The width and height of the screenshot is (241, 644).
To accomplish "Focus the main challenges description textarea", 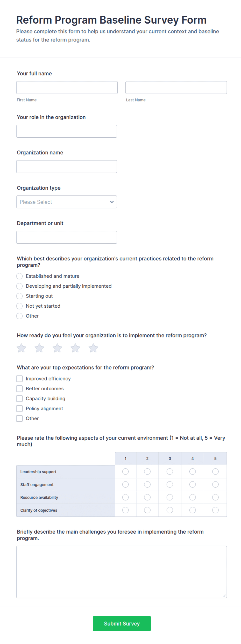I will [122, 572].
